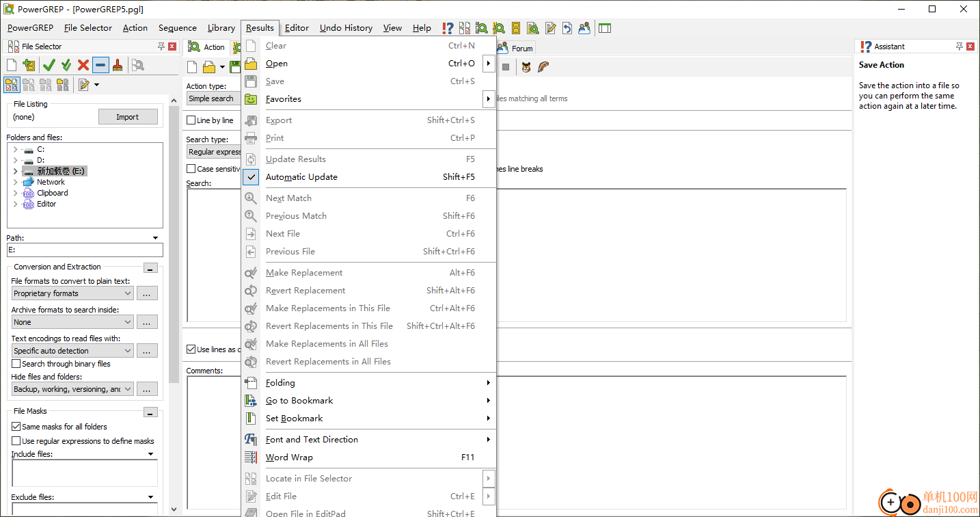Image resolution: width=980 pixels, height=517 pixels.
Task: Open Action type Simple search dropdown
Action: 214,98
